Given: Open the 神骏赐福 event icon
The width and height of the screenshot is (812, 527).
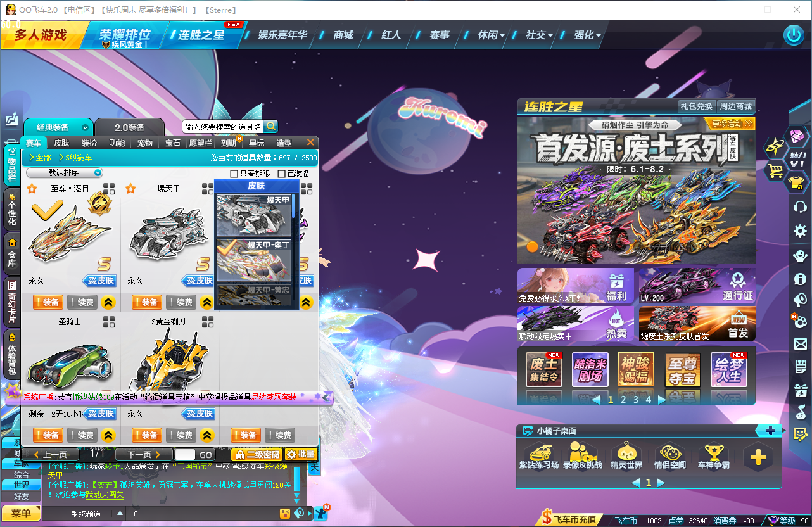Looking at the screenshot, I should tap(636, 369).
